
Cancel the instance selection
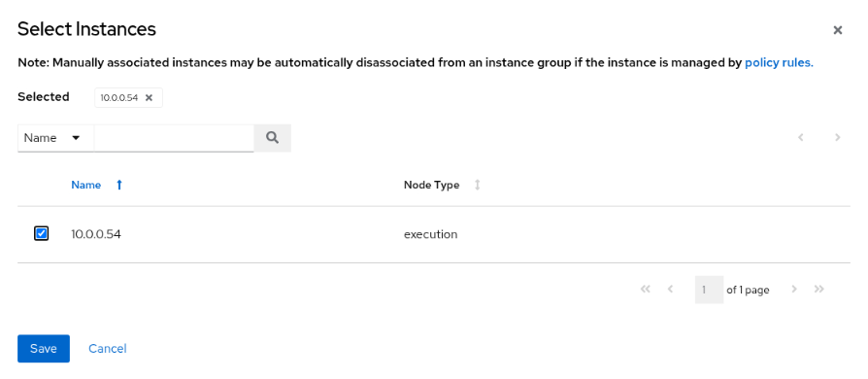tap(108, 349)
